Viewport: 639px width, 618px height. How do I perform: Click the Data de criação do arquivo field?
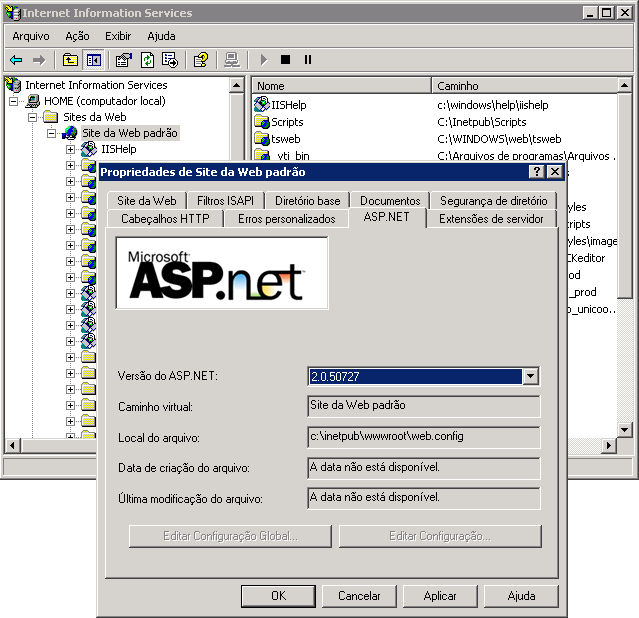(x=424, y=468)
